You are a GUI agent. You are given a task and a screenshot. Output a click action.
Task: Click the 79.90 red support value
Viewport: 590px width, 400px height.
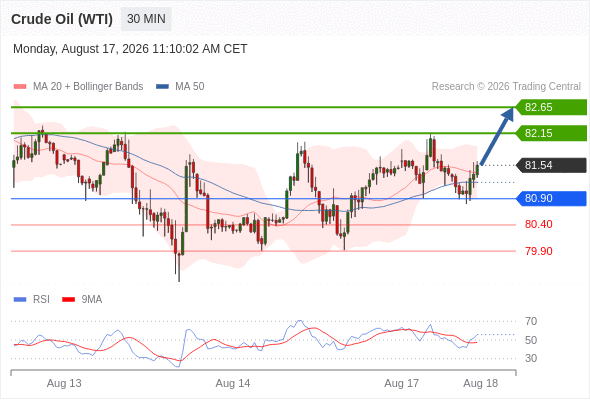(x=538, y=251)
